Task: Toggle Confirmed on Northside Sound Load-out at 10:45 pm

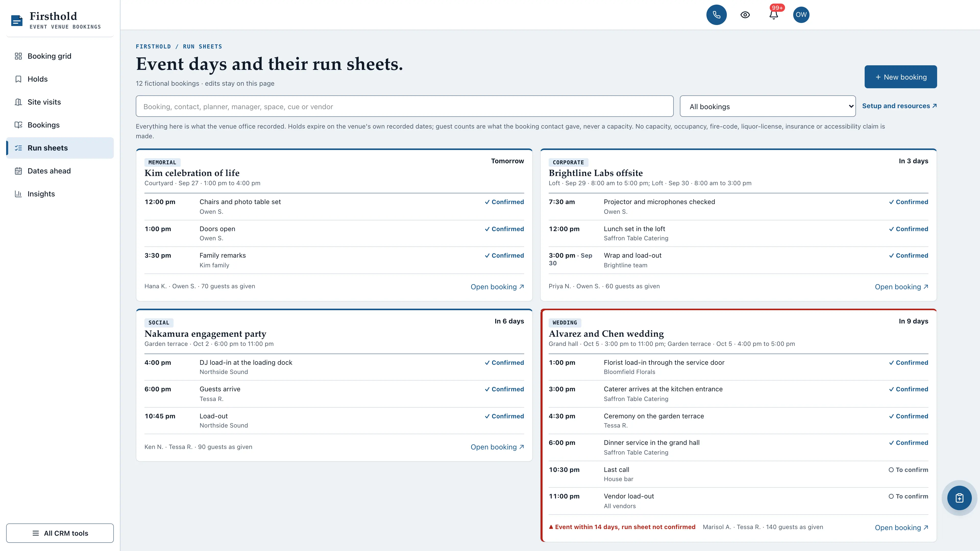Action: (x=504, y=416)
